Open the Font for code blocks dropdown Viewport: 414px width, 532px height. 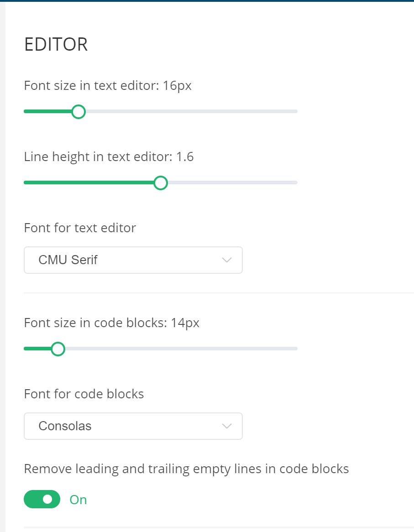(x=133, y=426)
